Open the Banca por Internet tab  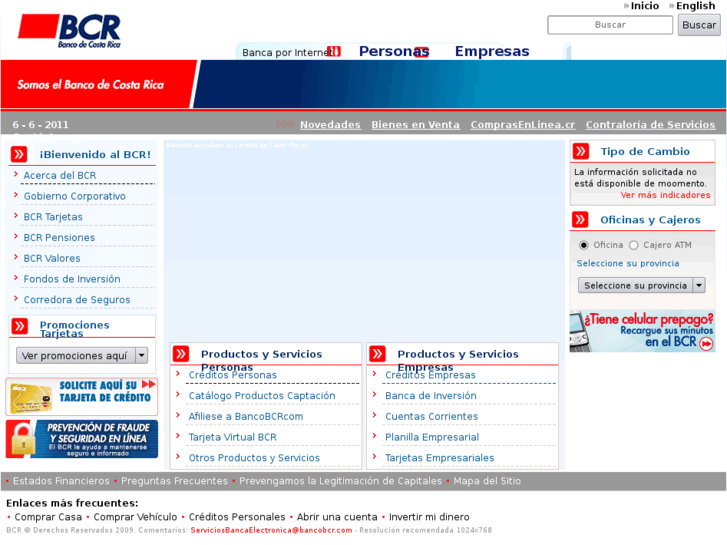point(287,52)
